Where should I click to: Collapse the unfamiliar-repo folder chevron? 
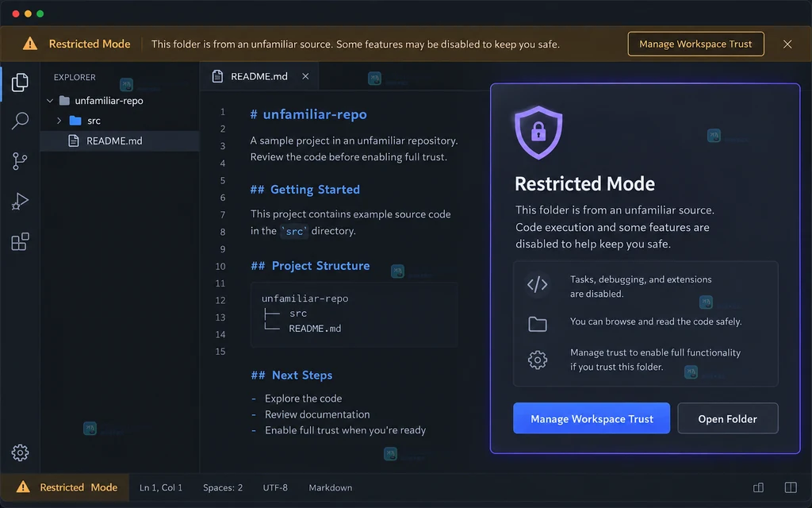(50, 101)
